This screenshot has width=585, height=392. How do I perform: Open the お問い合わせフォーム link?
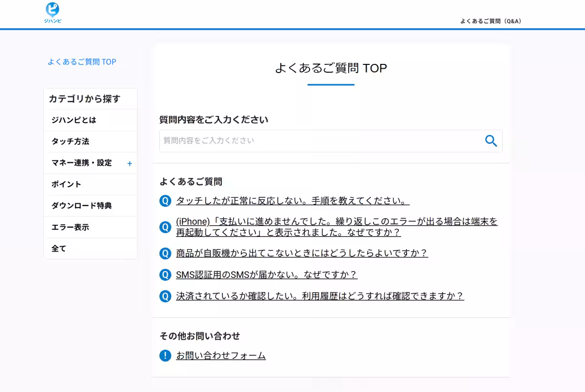click(221, 355)
